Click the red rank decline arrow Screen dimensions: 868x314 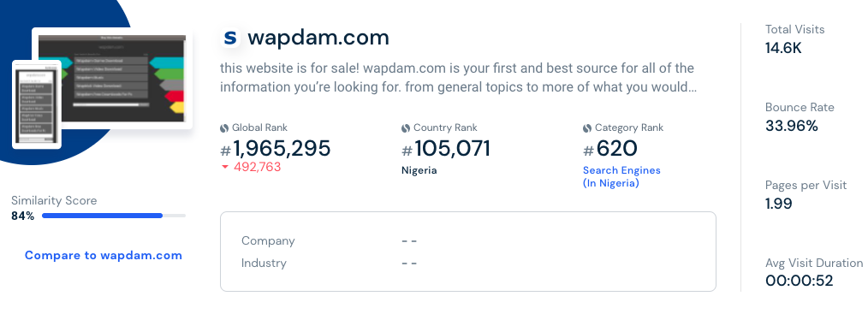point(225,167)
